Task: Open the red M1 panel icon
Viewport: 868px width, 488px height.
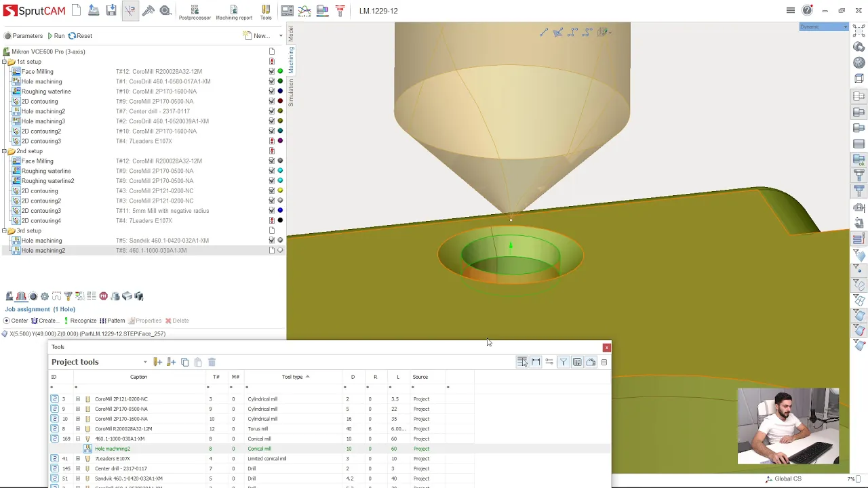Action: click(103, 296)
